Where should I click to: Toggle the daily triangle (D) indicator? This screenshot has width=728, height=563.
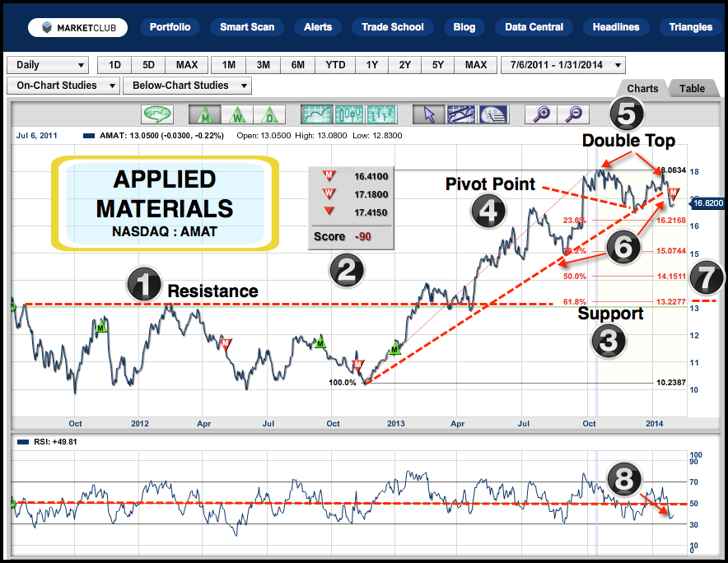[x=268, y=114]
